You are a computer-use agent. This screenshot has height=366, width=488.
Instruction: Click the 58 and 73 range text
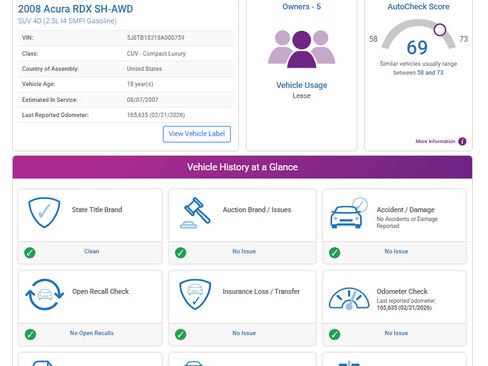(430, 73)
